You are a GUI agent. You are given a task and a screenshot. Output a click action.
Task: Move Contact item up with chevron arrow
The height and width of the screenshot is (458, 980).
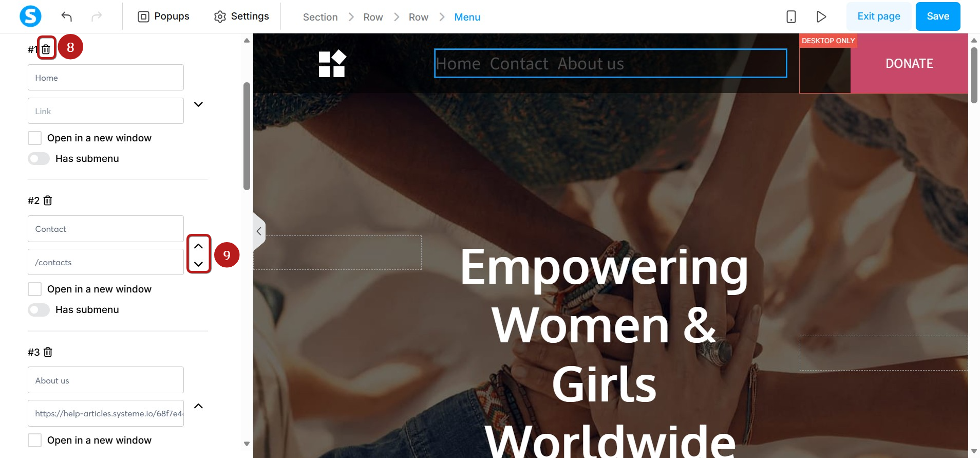coord(198,246)
